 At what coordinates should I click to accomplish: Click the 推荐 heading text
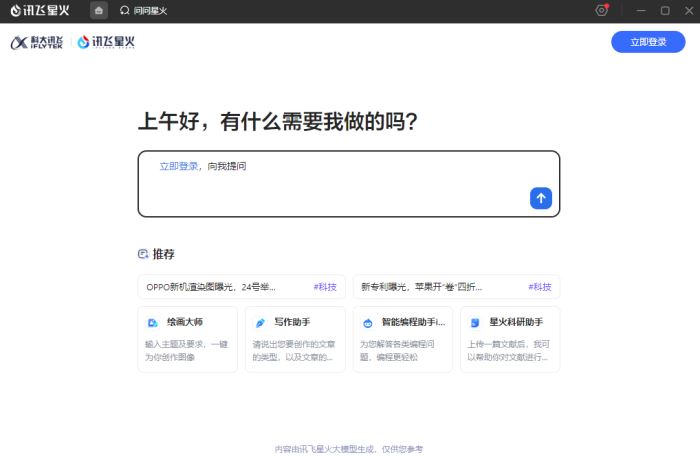163,254
